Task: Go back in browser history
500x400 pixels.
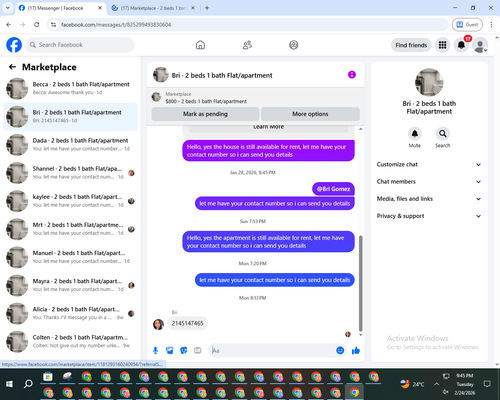Action: point(9,24)
